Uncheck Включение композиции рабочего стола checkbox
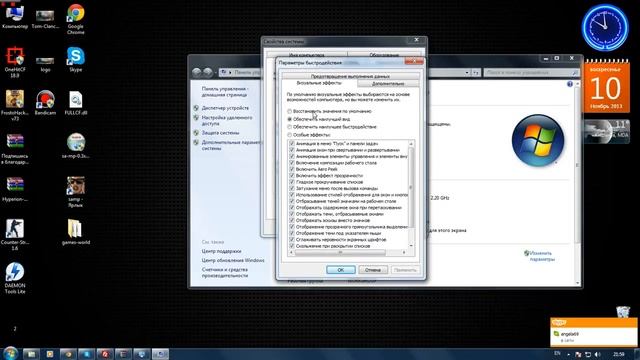The width and height of the screenshot is (640, 360). (291, 163)
